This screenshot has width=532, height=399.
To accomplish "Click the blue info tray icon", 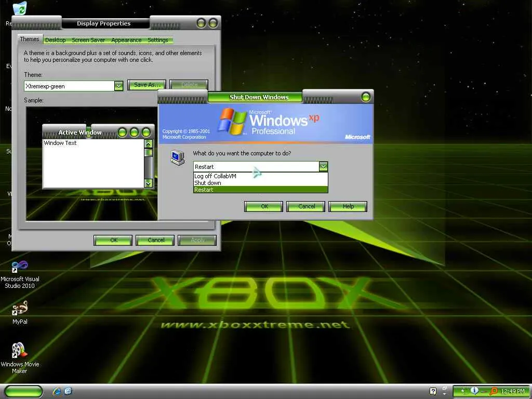I will click(474, 391).
